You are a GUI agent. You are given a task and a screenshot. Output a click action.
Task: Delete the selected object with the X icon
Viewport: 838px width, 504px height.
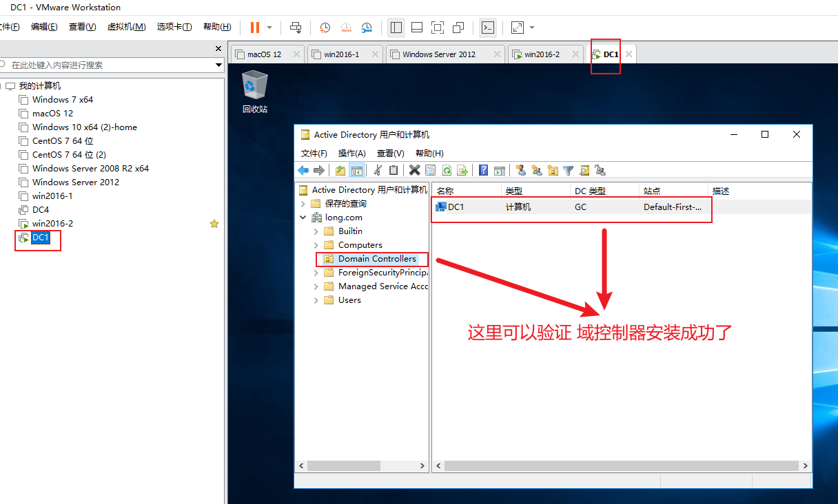[414, 170]
